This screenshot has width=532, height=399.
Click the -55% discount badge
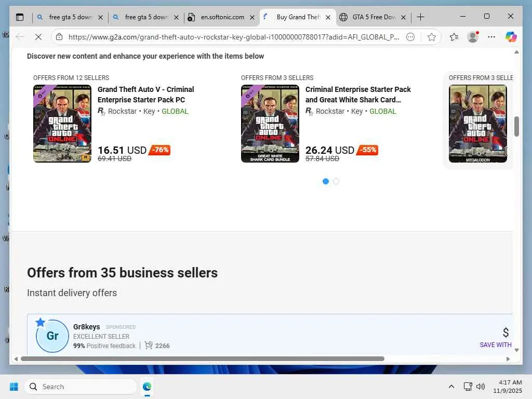coord(367,150)
